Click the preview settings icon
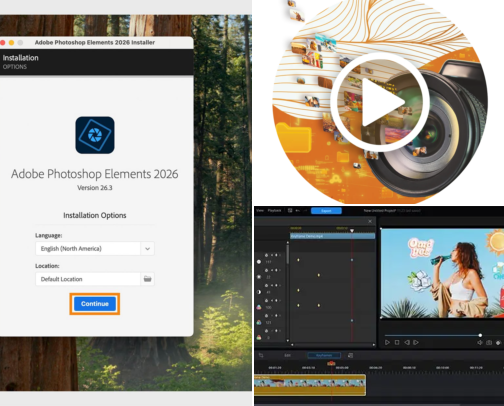Viewport: 504px width, 406px height. 498,342
